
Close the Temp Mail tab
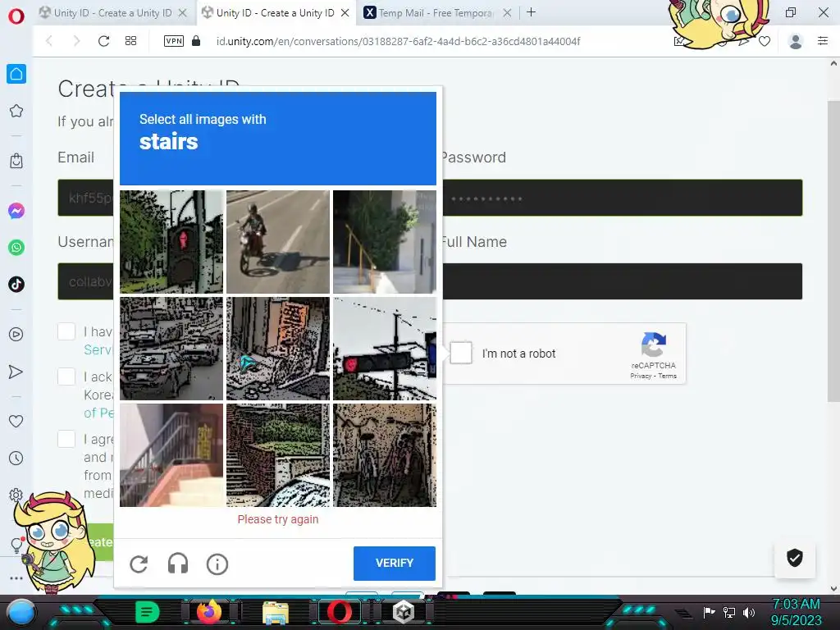(507, 13)
